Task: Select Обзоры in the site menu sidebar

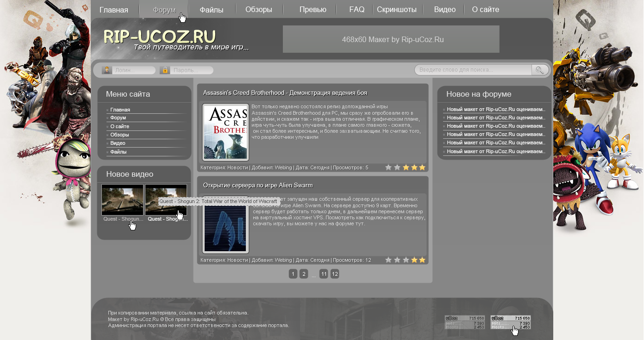Action: 119,135
